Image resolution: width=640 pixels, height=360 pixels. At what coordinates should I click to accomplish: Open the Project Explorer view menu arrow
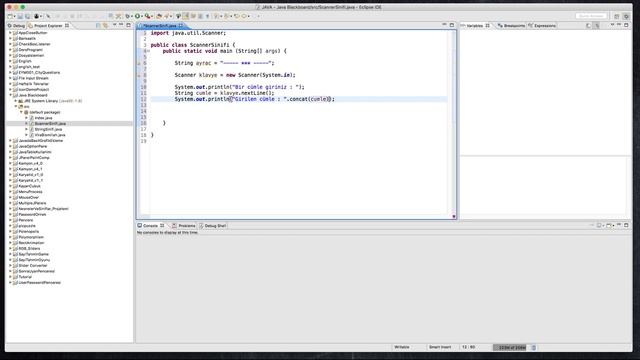click(114, 25)
